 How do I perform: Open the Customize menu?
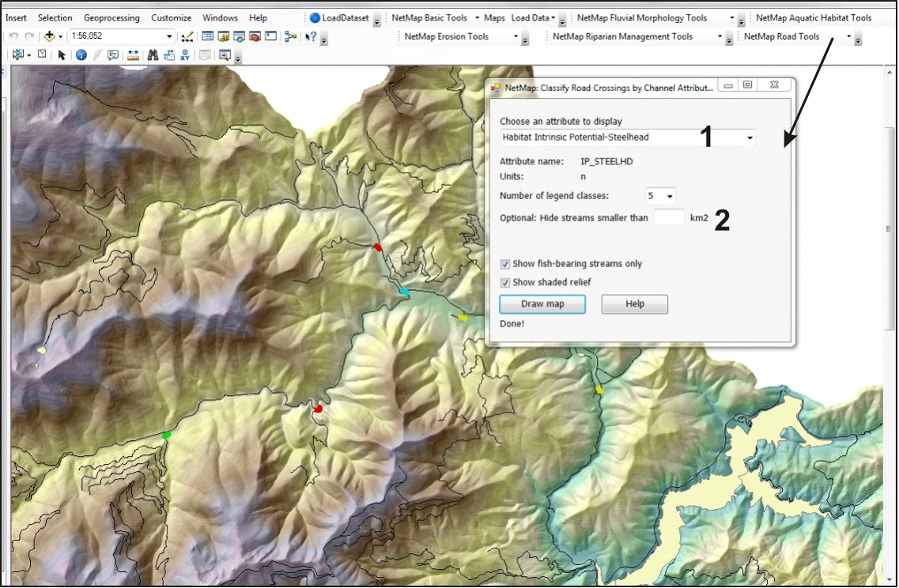[x=172, y=17]
